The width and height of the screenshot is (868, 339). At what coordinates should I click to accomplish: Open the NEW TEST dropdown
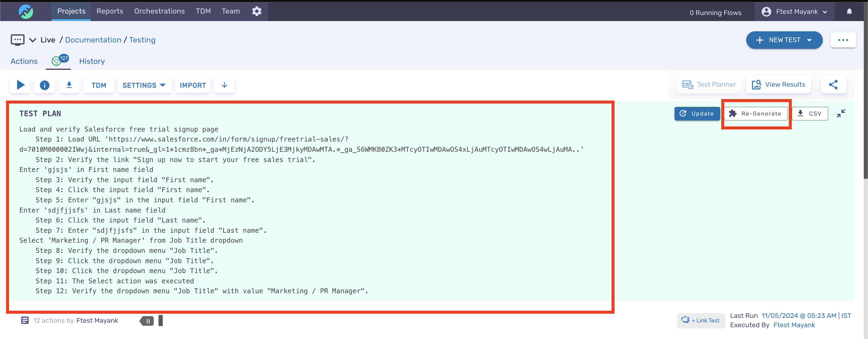click(784, 40)
